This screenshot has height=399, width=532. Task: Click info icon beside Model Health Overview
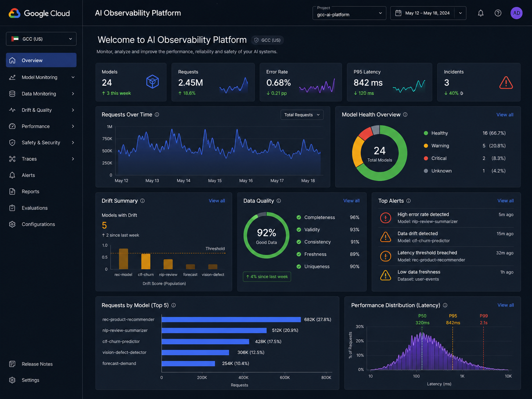[x=405, y=115]
